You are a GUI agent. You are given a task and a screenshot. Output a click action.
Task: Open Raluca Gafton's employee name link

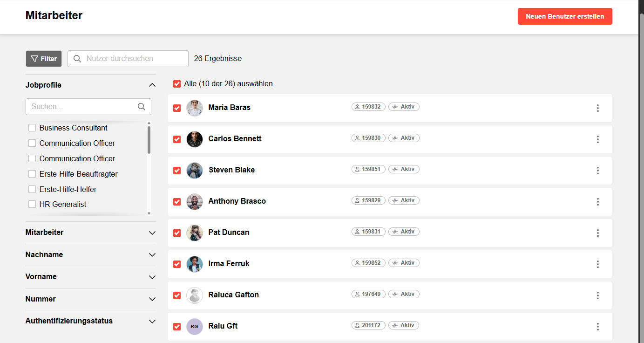pos(234,295)
